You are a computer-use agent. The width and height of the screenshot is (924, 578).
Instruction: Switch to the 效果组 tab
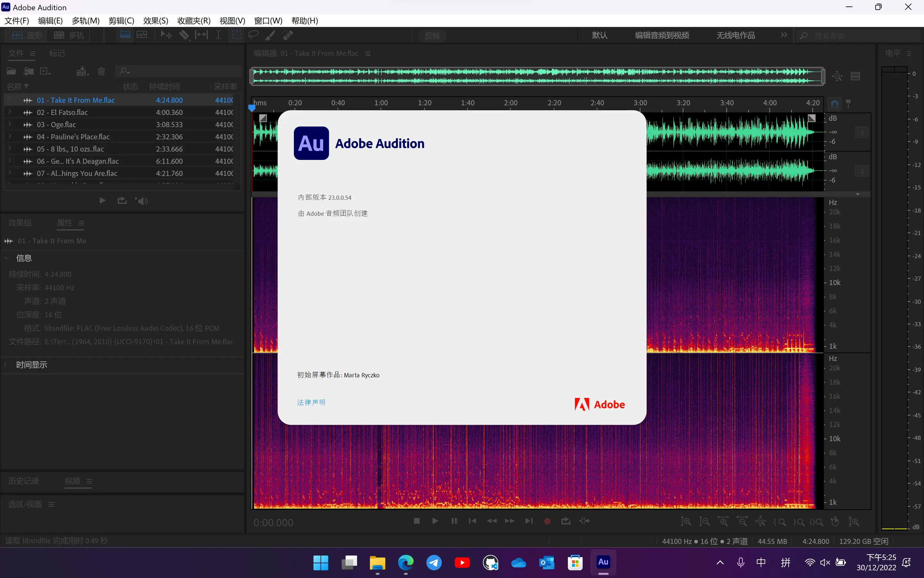click(x=20, y=223)
